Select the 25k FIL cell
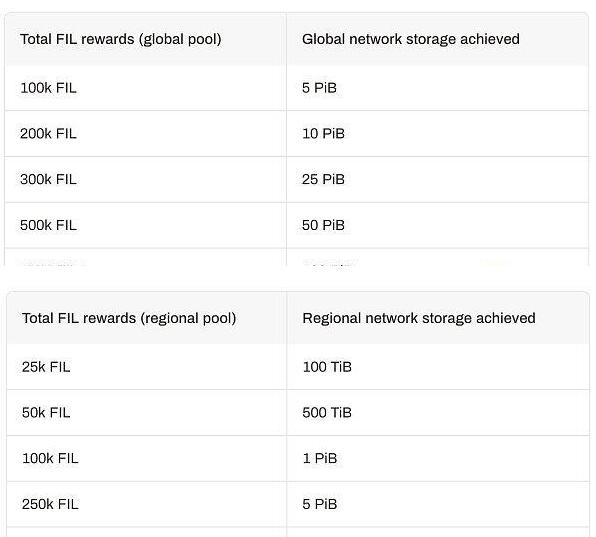596x537 pixels. pyautogui.click(x=147, y=367)
